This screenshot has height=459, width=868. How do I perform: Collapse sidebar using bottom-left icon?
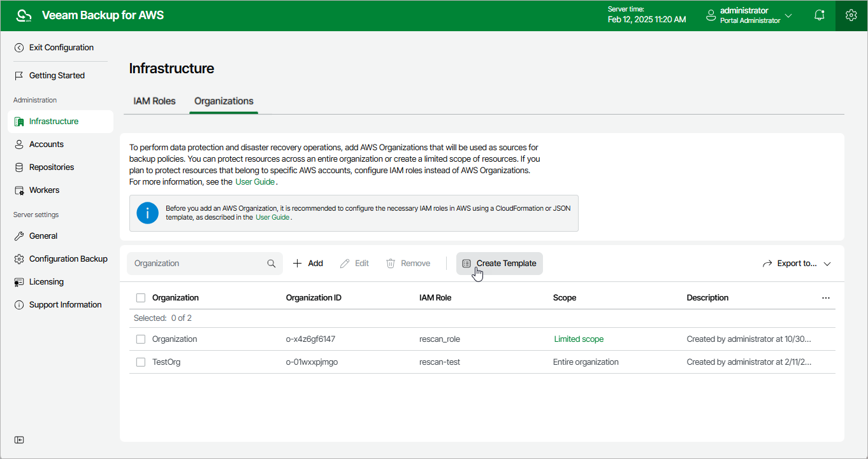[19, 440]
